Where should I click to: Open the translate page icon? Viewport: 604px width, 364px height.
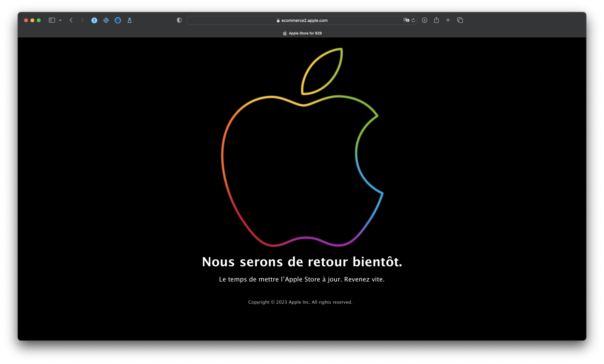coord(406,20)
